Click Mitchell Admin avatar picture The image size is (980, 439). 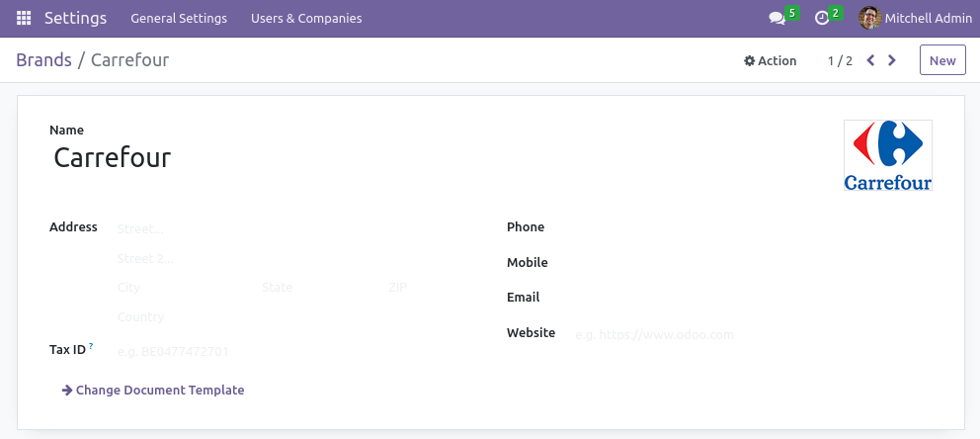(x=869, y=18)
